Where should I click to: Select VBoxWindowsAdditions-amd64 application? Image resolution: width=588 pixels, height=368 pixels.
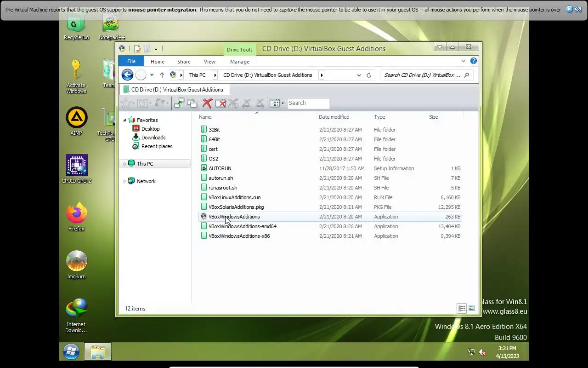click(330, 226)
